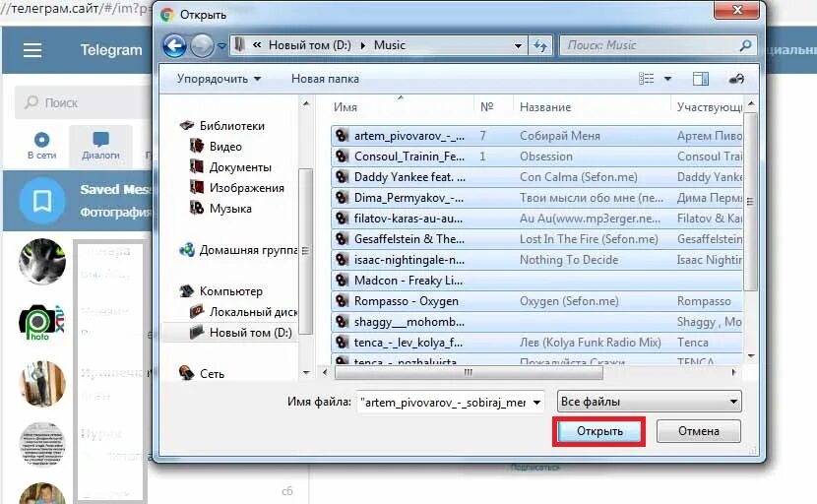Switch to the Диалоги tab in Telegram
The image size is (817, 504).
(100, 146)
